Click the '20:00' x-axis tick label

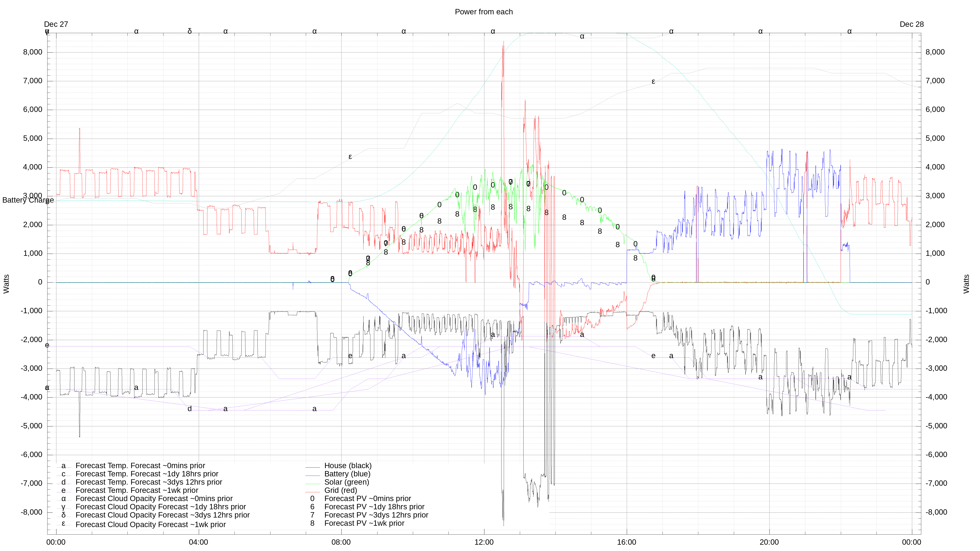point(769,542)
